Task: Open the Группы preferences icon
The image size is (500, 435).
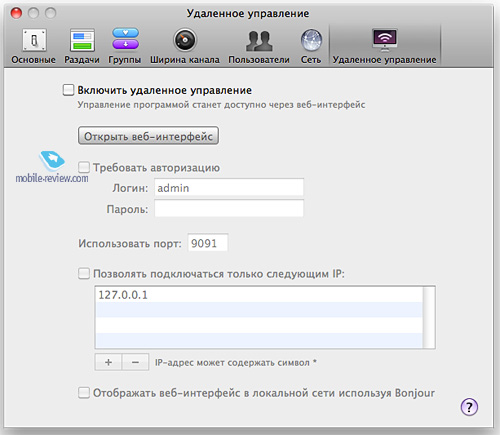Action: tap(125, 39)
